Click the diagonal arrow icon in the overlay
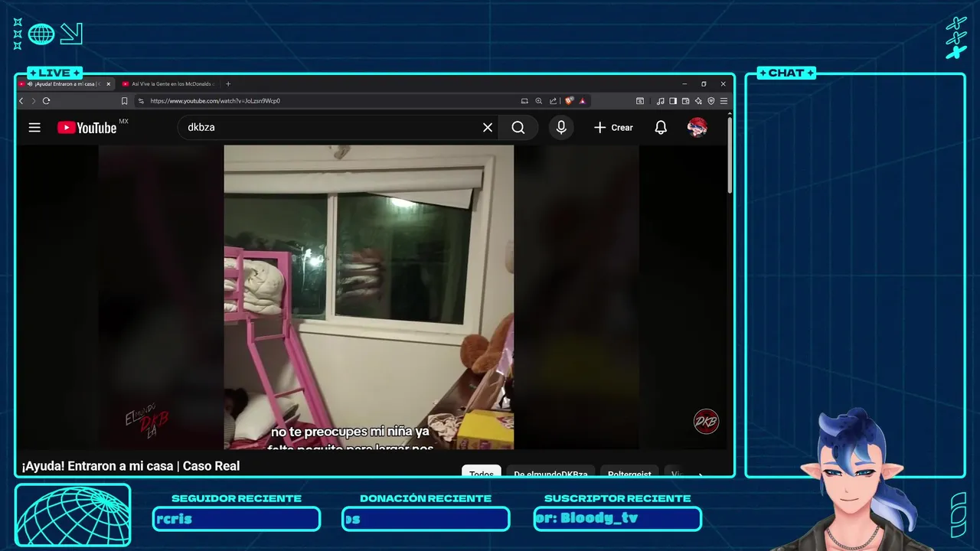Viewport: 980px width, 551px height. pos(71,34)
